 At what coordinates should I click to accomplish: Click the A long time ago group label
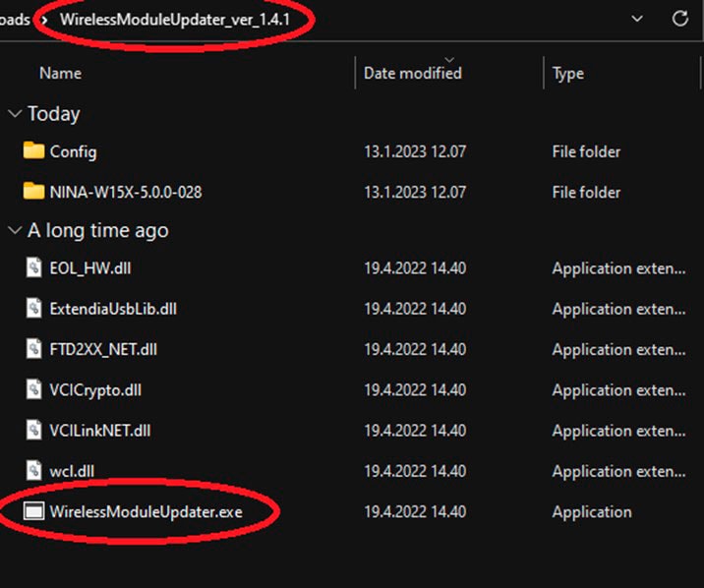coord(98,231)
